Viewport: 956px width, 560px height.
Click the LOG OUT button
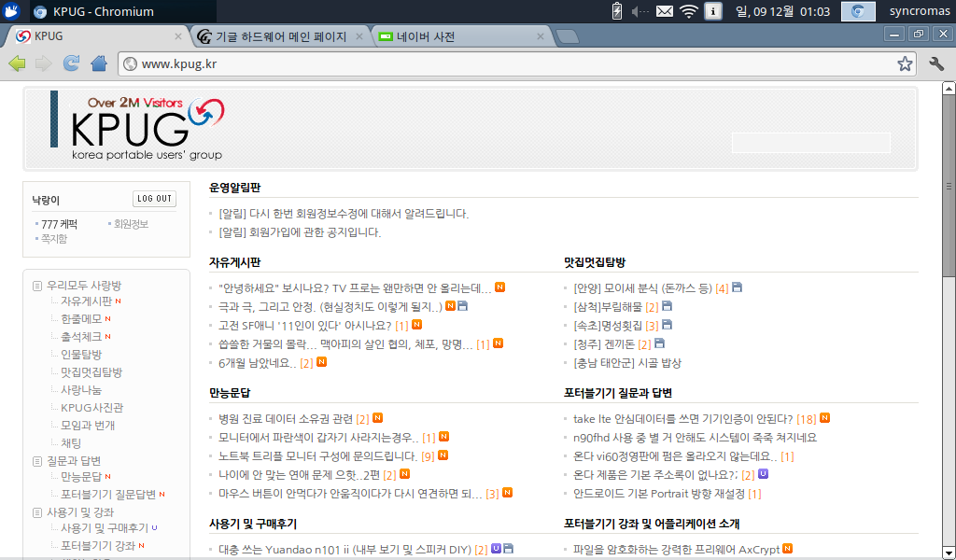[x=154, y=199]
